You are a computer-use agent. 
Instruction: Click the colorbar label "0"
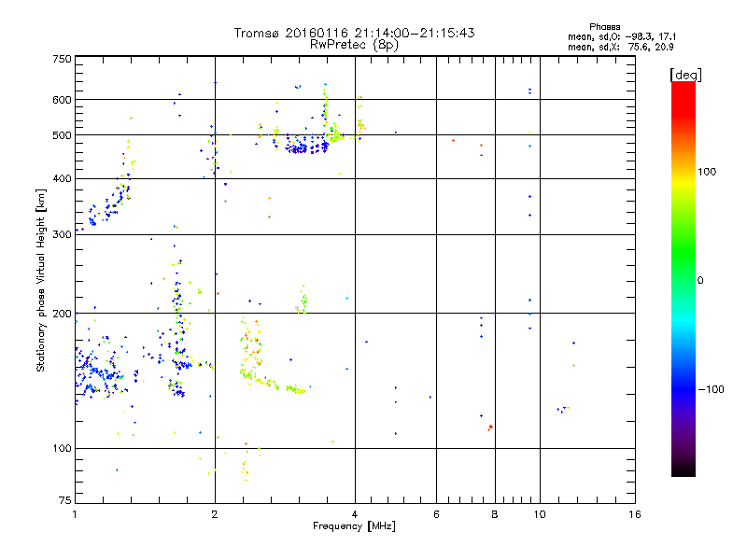(700, 281)
